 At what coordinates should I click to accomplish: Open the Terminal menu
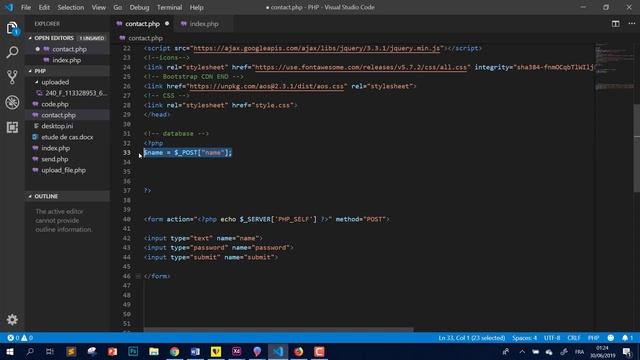pos(169,7)
